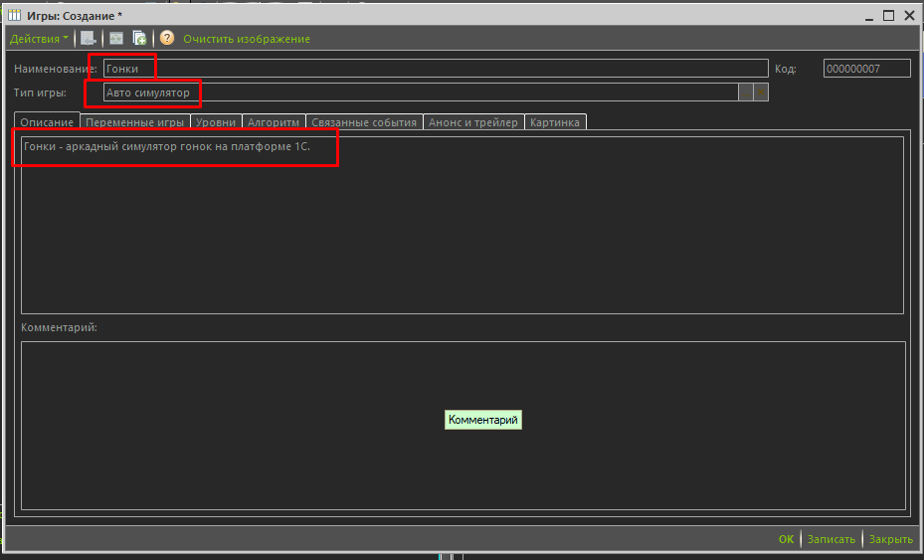This screenshot has width=924, height=560.
Task: Save the record with Записать
Action: click(831, 539)
